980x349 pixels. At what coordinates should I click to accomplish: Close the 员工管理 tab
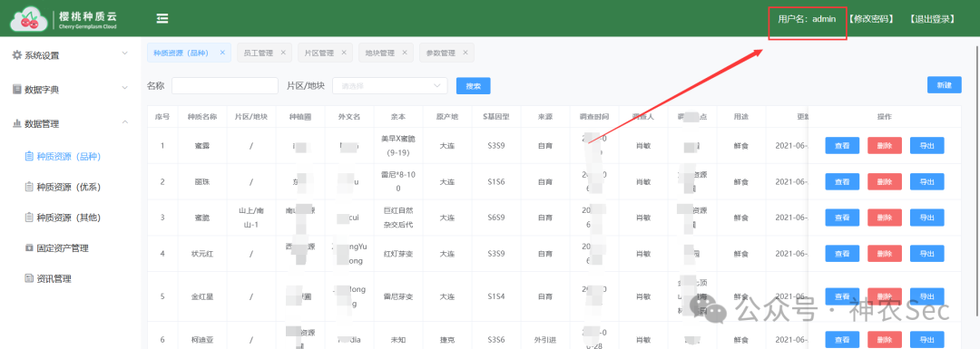[283, 53]
